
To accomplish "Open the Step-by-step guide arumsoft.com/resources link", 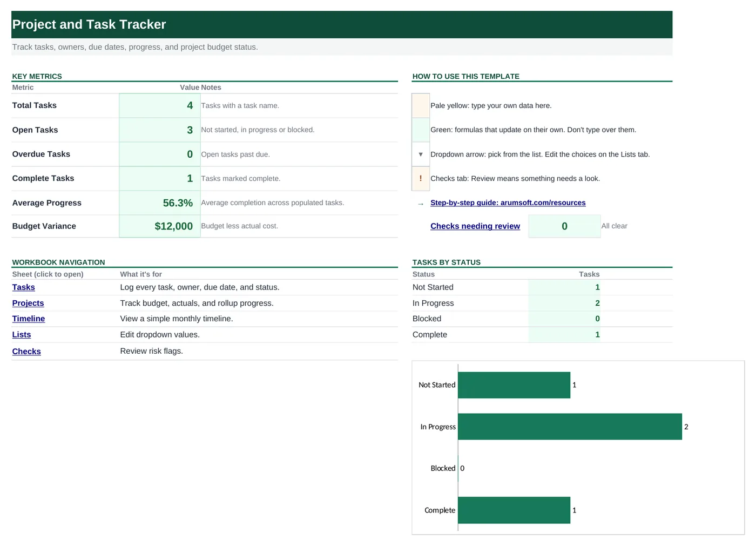I will click(x=508, y=203).
